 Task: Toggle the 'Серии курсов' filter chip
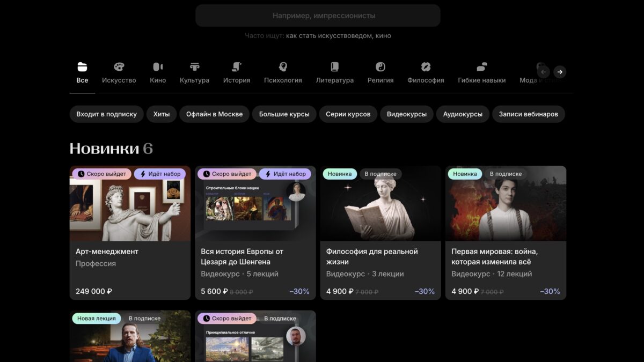348,114
